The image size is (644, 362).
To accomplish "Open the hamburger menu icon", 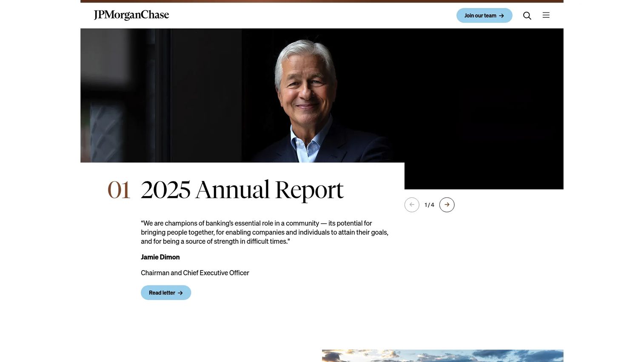I will 546,15.
